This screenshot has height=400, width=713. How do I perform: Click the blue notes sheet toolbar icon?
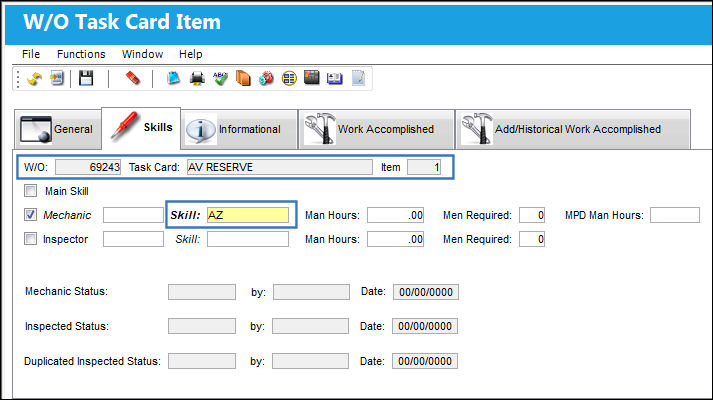pyautogui.click(x=173, y=78)
